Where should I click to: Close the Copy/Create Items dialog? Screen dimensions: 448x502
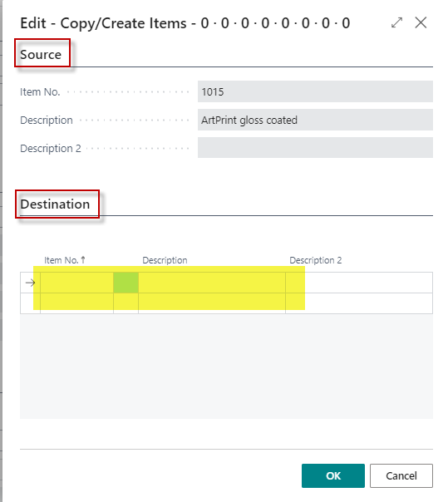421,22
